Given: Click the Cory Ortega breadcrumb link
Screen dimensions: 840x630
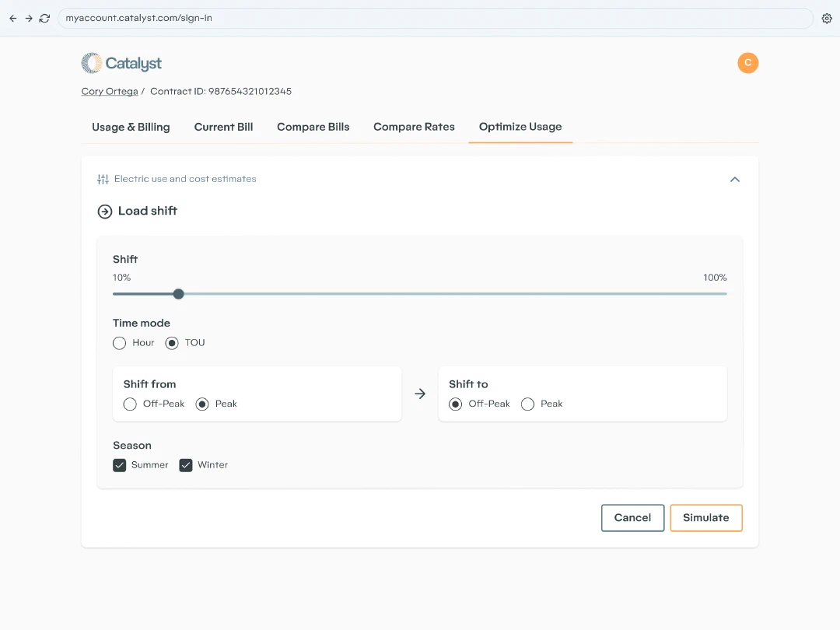Looking at the screenshot, I should (110, 92).
